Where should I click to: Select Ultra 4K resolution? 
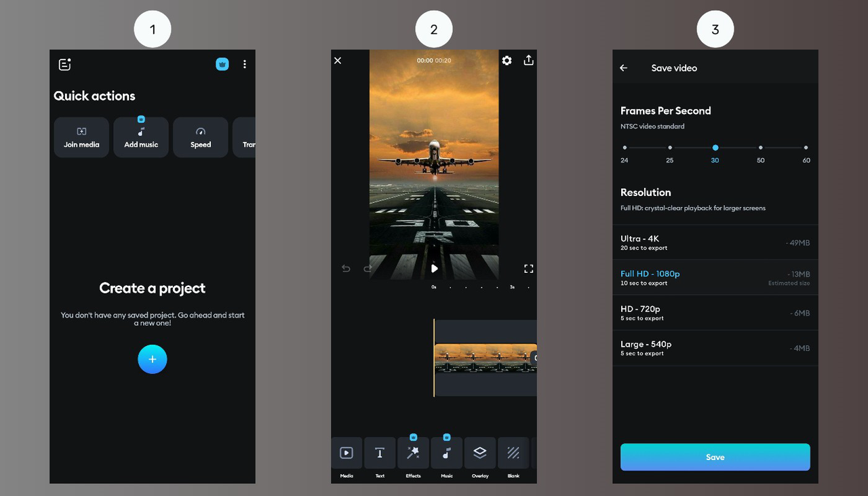[x=715, y=242]
